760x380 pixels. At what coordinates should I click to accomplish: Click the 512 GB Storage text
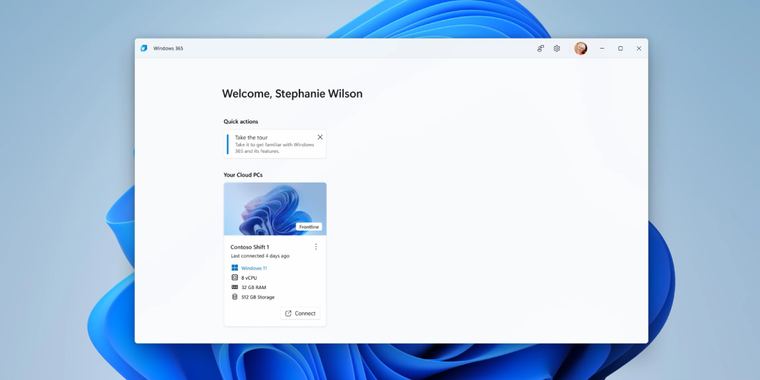pos(258,297)
